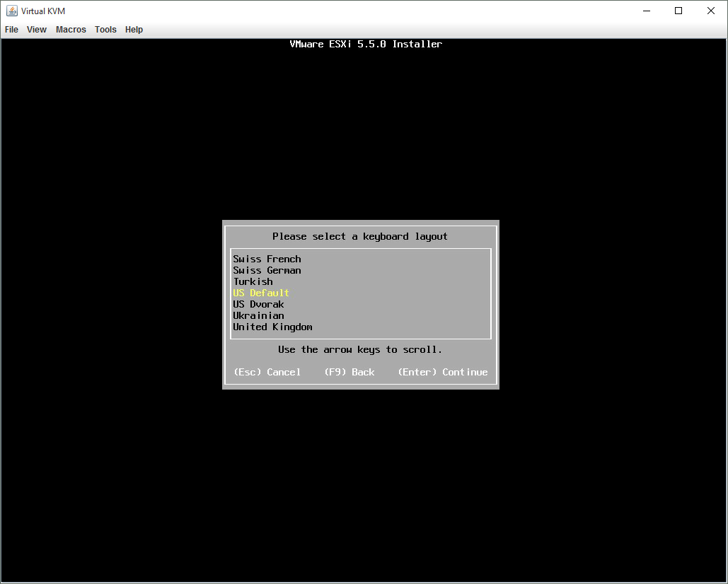This screenshot has width=728, height=584.
Task: Click the (F9) Back option
Action: click(x=349, y=372)
